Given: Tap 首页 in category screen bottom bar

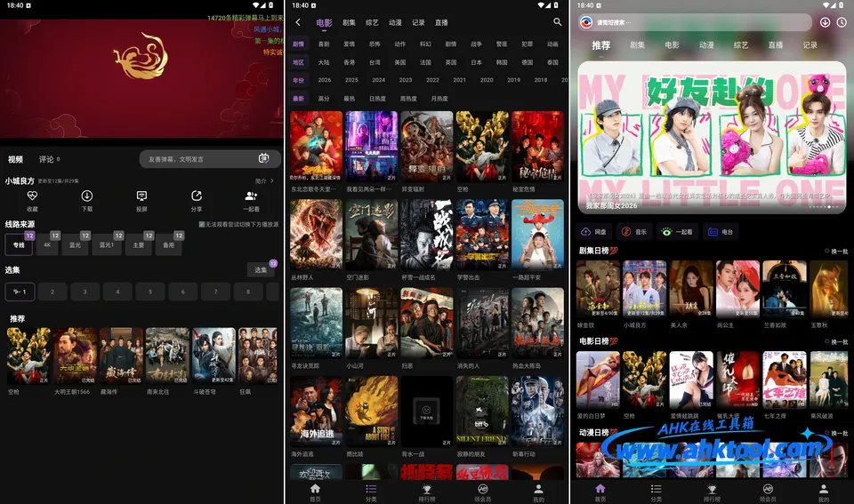Looking at the screenshot, I should [315, 492].
